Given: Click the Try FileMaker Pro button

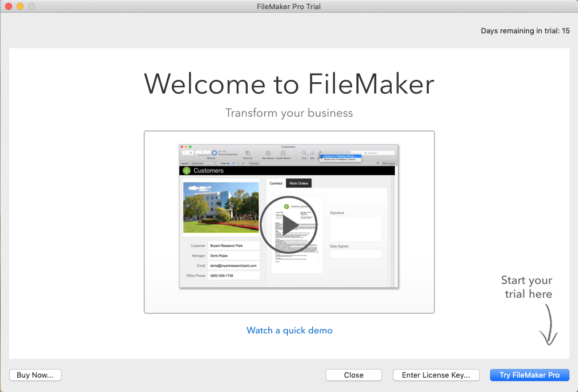Looking at the screenshot, I should (x=529, y=375).
